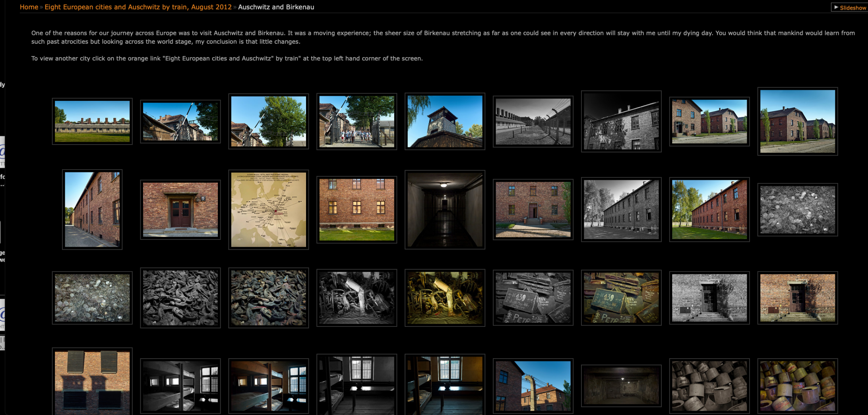Open the watchtower against blue sky thumbnail
The image size is (868, 415).
445,122
